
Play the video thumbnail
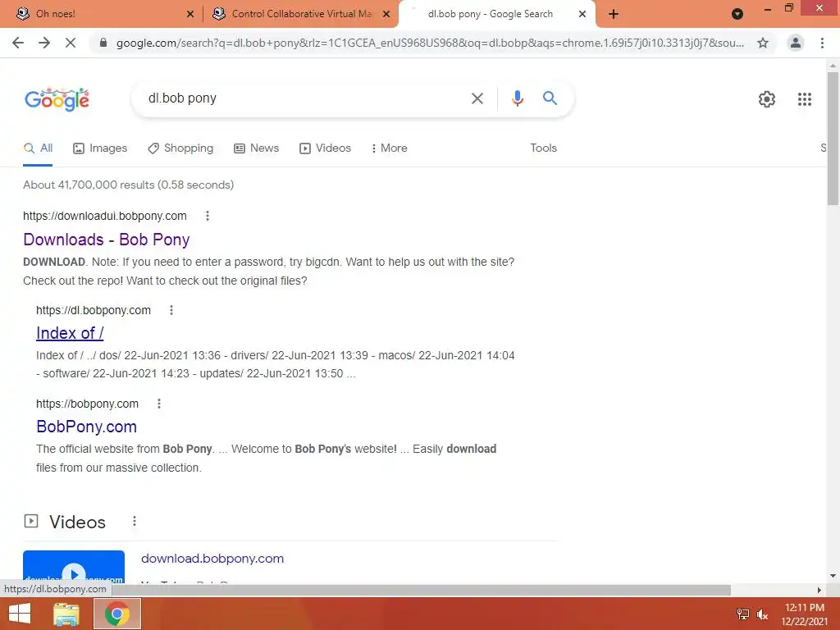click(74, 568)
